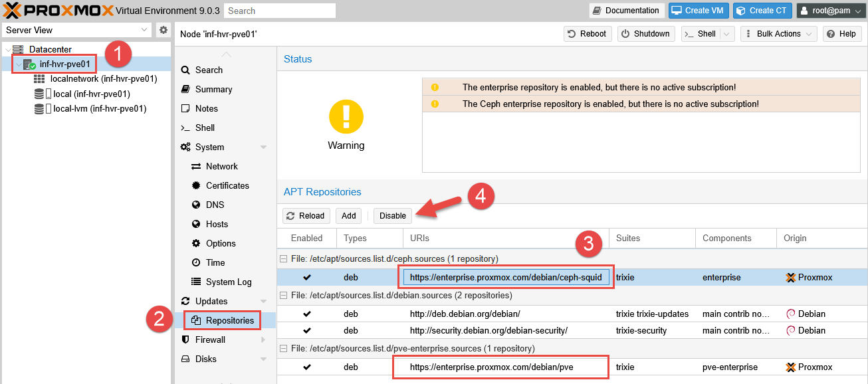The image size is (868, 384).
Task: Click the Datacenter server icon in tree
Action: [18, 50]
